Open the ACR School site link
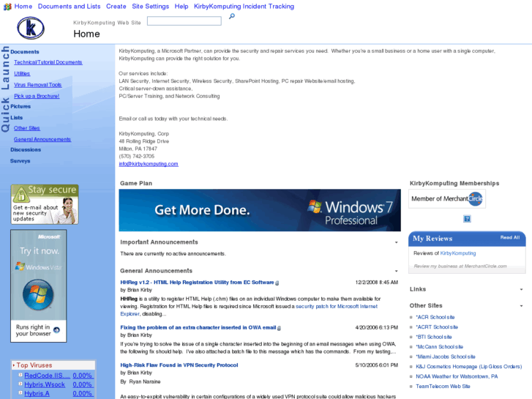Viewport: 532px width, 399px height. click(x=435, y=317)
